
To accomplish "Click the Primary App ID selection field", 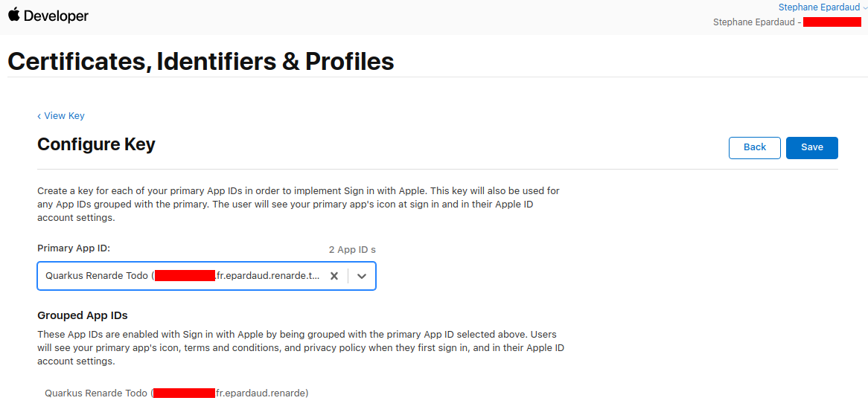I will 182,276.
